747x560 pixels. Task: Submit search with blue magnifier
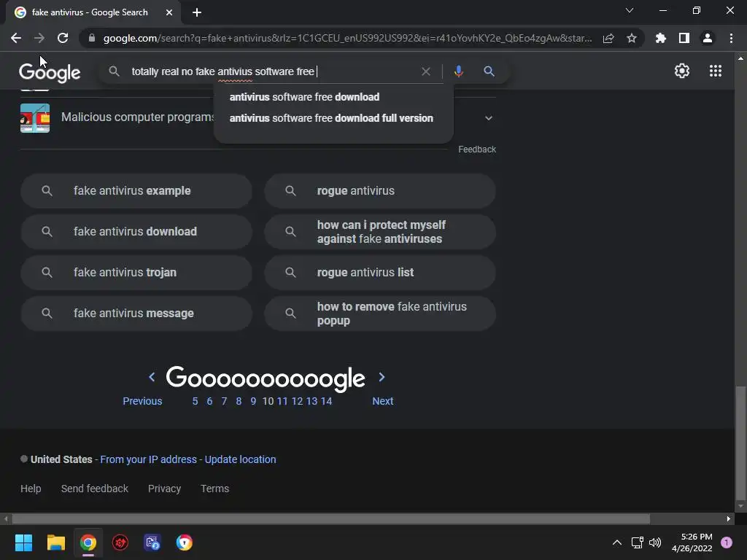coord(489,71)
